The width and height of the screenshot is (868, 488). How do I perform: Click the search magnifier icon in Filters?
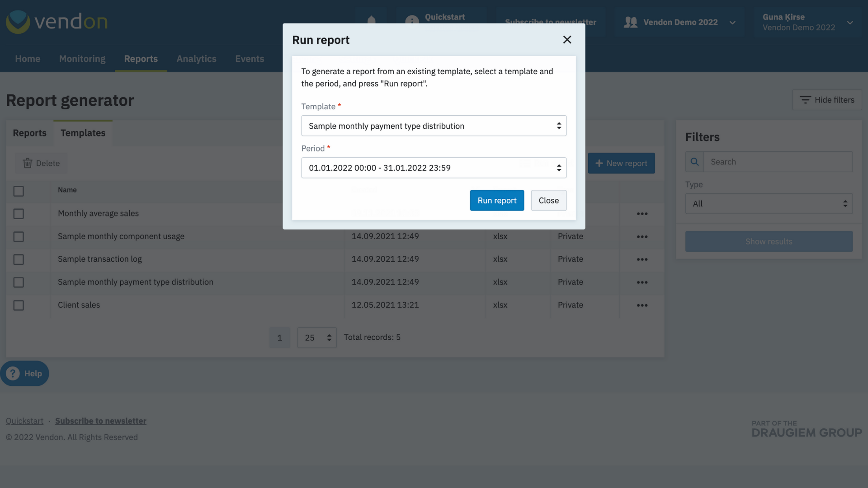coord(695,162)
